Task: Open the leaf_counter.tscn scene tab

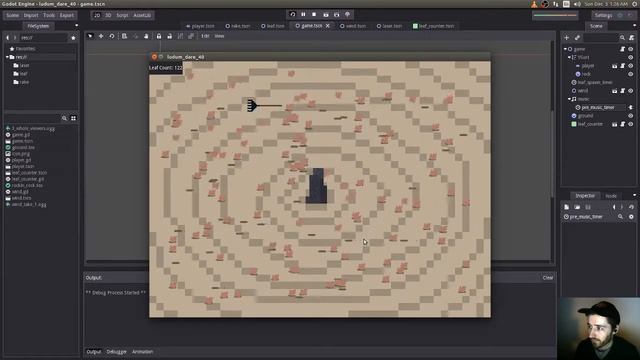Action: click(433, 26)
